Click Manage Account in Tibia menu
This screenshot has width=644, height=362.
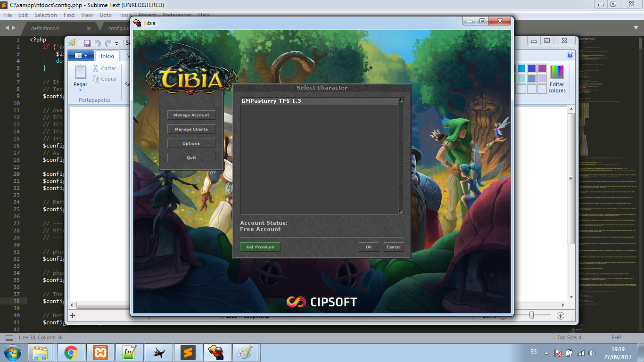[x=191, y=115]
